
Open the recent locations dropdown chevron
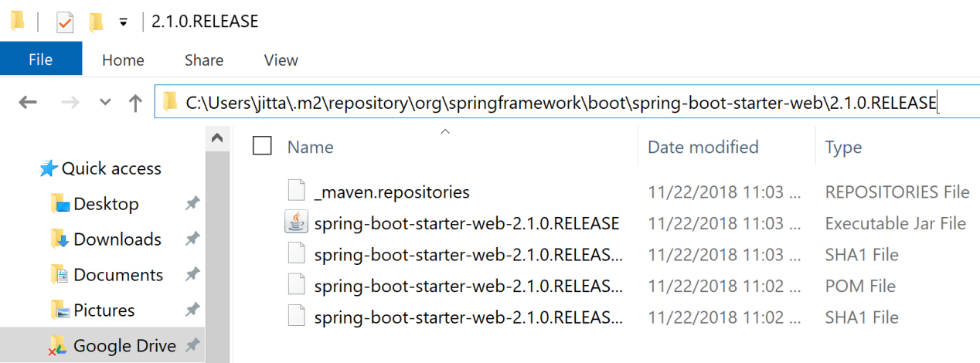click(106, 102)
